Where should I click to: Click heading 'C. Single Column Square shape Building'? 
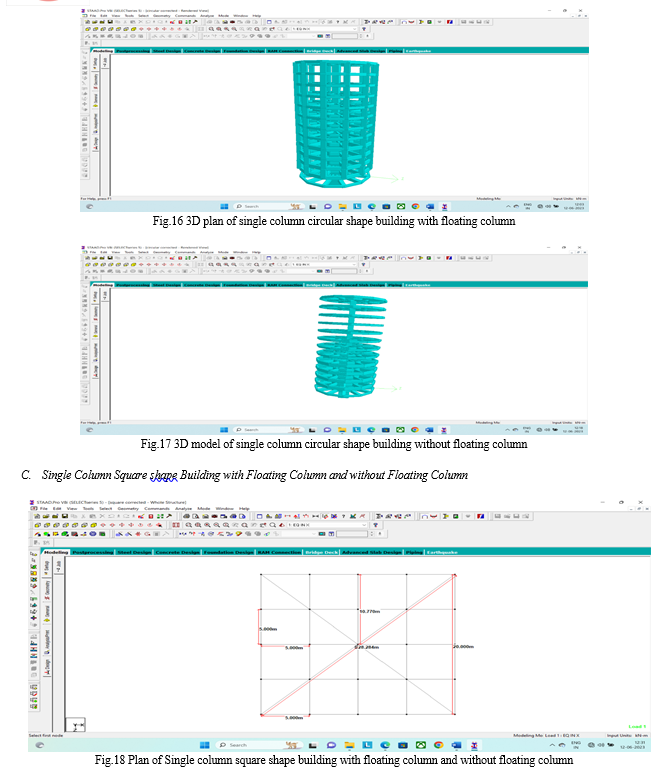(x=245, y=475)
